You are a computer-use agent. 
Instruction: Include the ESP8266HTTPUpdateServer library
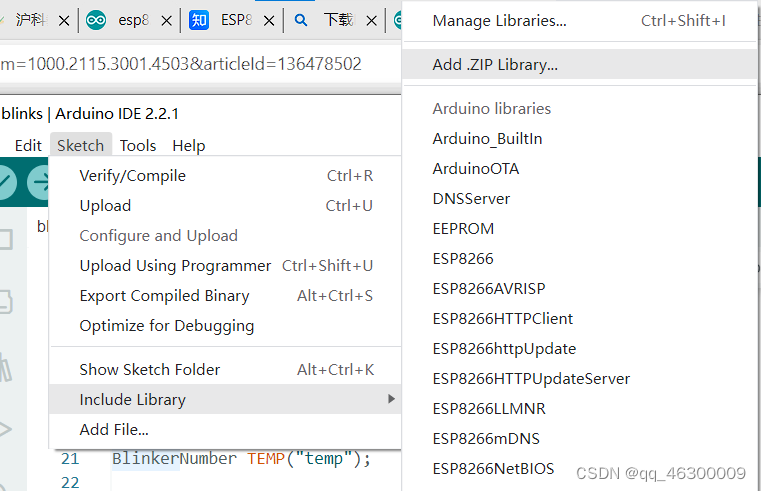[x=579, y=379]
